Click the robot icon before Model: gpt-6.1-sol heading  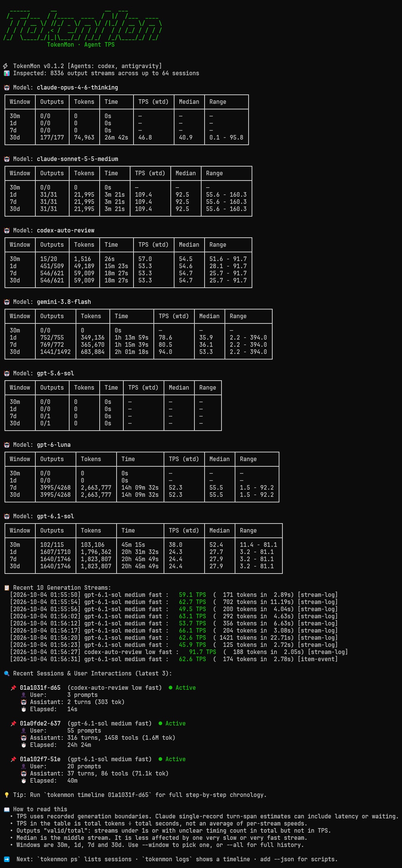6,516
